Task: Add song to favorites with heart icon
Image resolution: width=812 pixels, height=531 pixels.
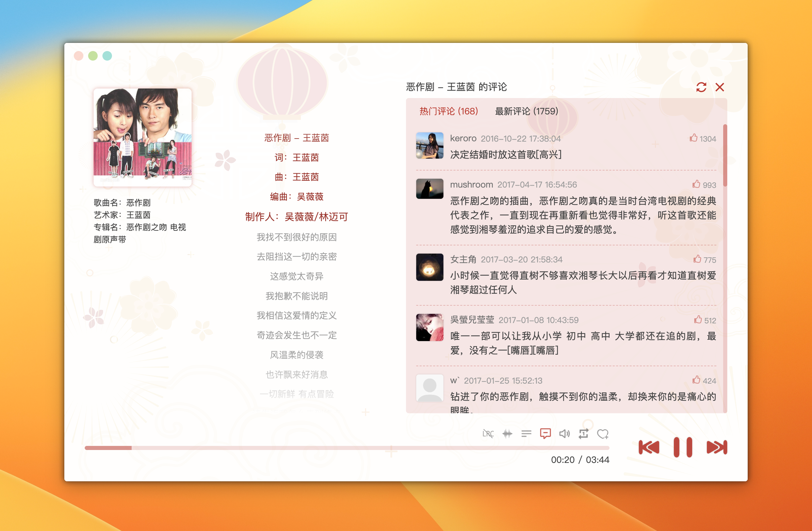Action: point(602,434)
